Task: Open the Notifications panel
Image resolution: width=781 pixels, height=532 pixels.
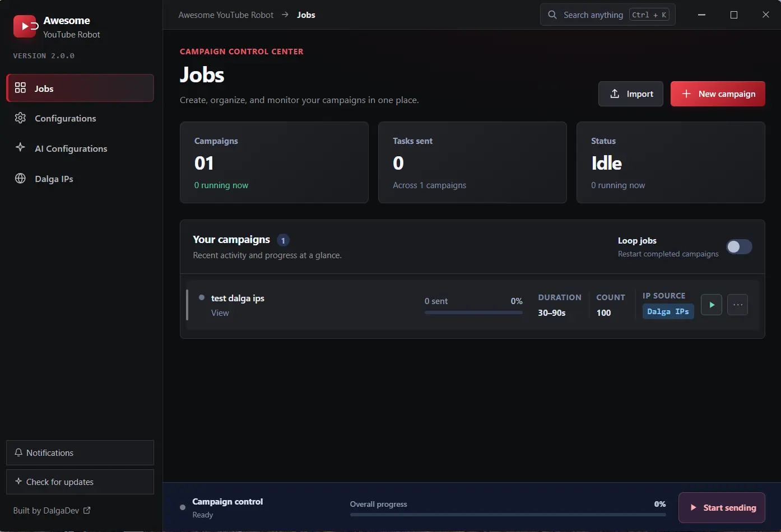Action: tap(80, 452)
